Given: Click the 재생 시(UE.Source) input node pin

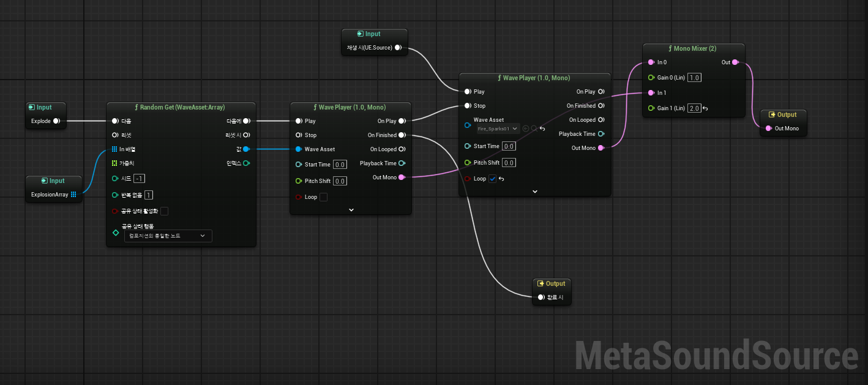Looking at the screenshot, I should 398,47.
